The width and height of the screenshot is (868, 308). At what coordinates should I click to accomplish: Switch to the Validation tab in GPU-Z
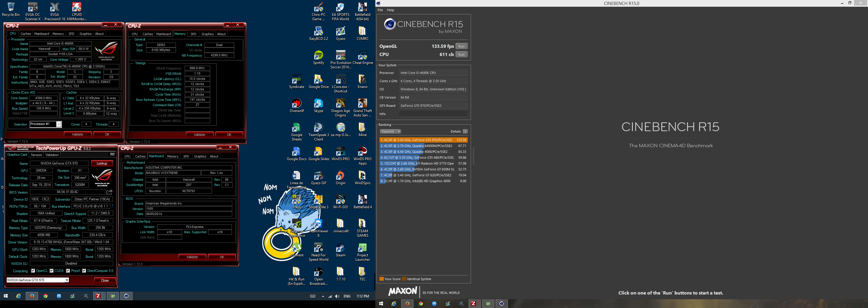52,155
